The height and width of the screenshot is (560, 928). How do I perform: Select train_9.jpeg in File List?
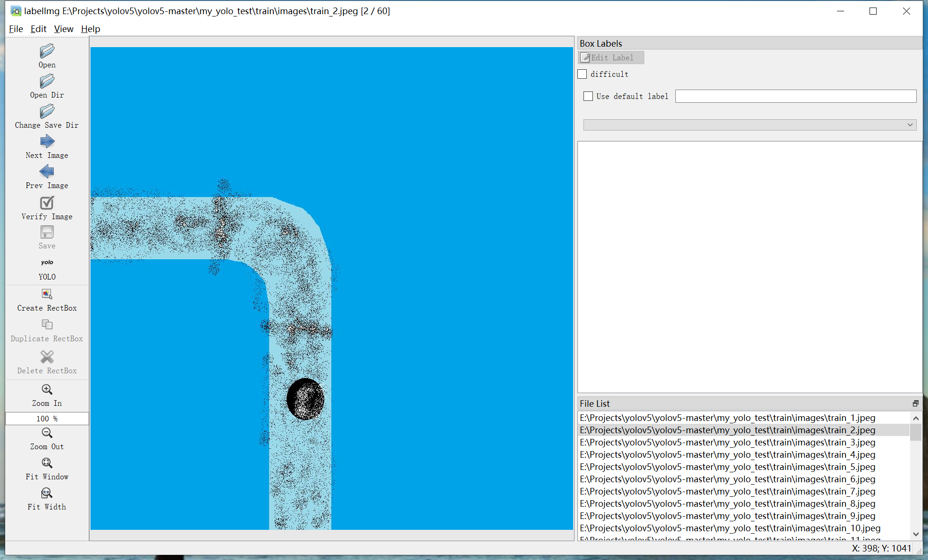point(744,516)
